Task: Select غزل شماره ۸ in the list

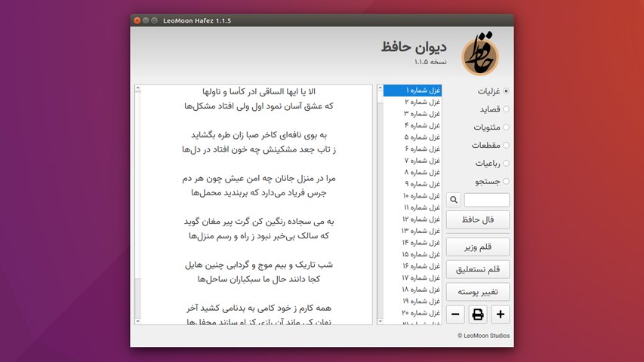Action: pos(412,173)
